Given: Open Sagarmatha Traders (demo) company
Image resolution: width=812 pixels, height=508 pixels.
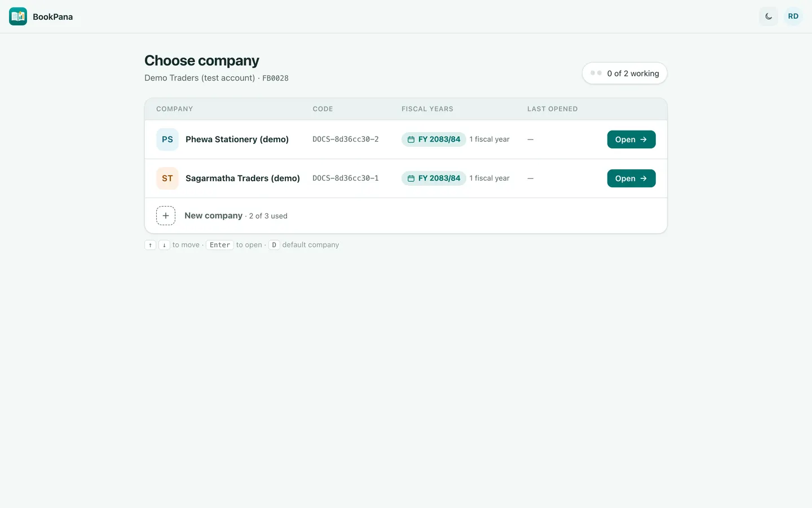Looking at the screenshot, I should coord(631,178).
